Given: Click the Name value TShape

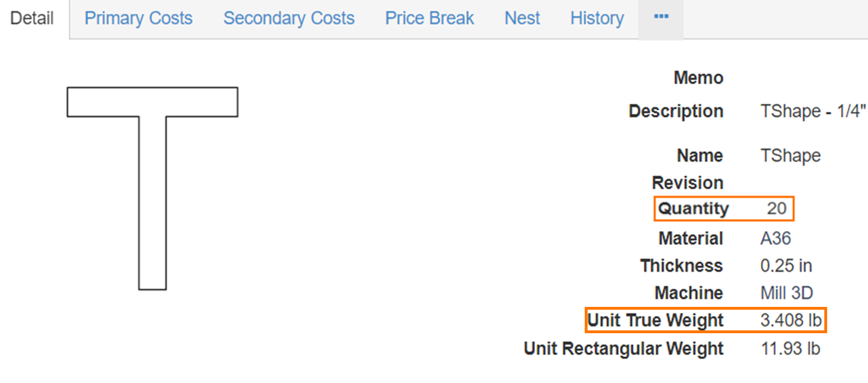Looking at the screenshot, I should tap(790, 156).
